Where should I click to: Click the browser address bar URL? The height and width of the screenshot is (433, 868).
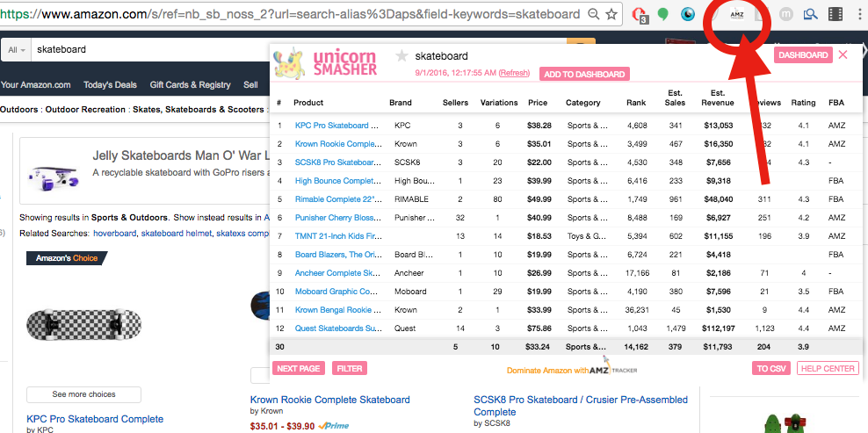[x=291, y=14]
